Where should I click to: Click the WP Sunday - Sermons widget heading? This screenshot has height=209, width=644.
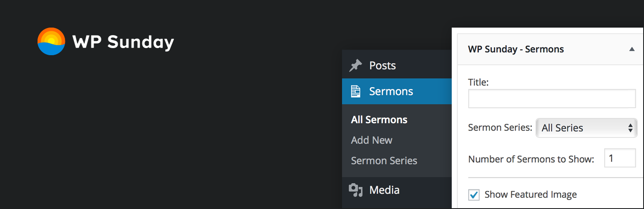(x=516, y=49)
